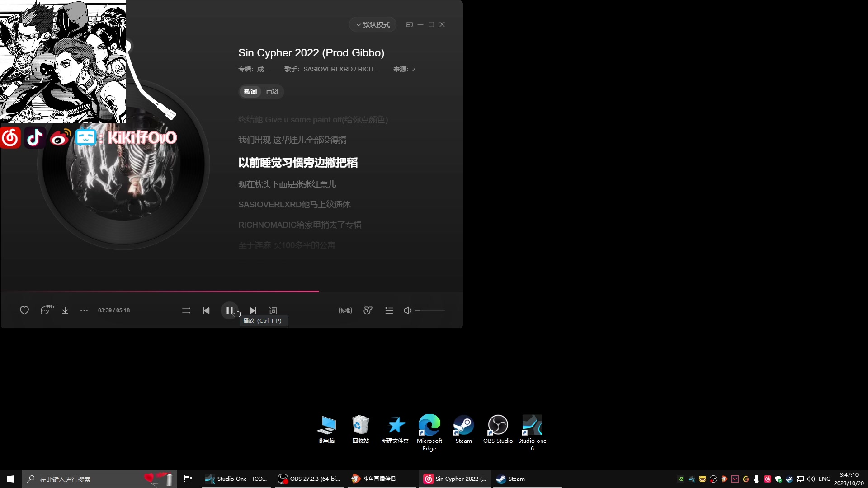Switch to Studio One taskbar window
Viewport: 868px width, 488px height.
tap(236, 479)
